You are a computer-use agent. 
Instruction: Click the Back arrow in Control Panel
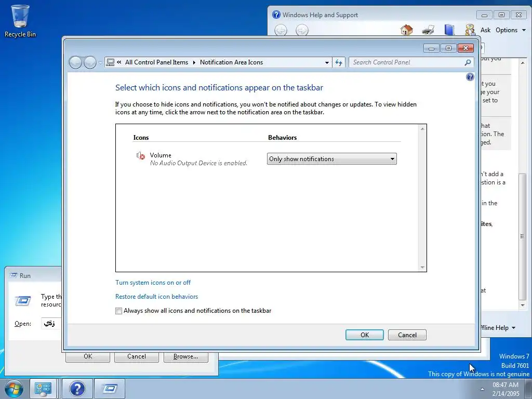tap(75, 62)
